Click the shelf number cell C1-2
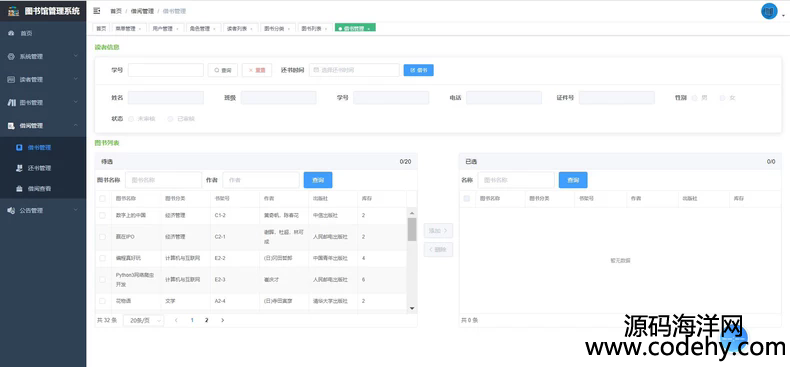Image resolution: width=790 pixels, height=367 pixels. tap(220, 215)
